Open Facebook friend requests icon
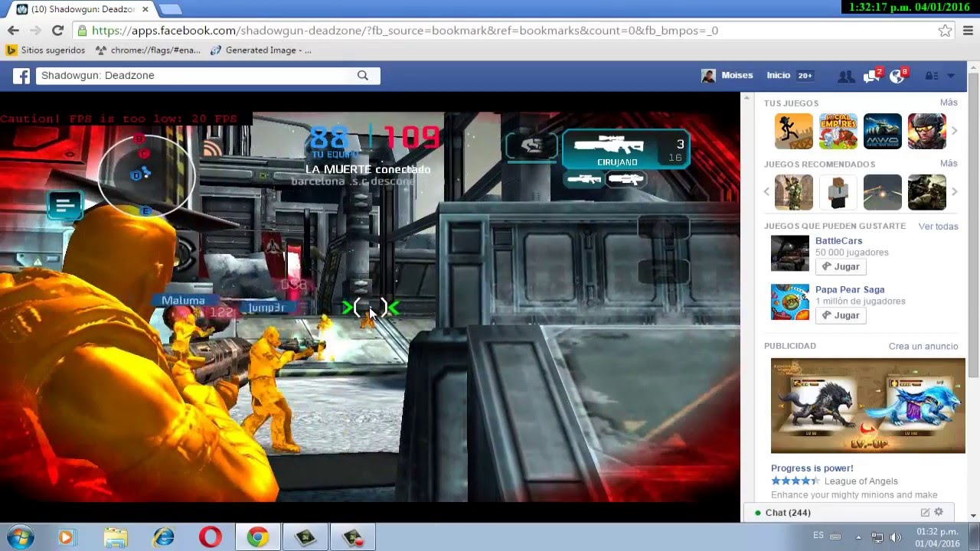This screenshot has height=551, width=980. [846, 76]
